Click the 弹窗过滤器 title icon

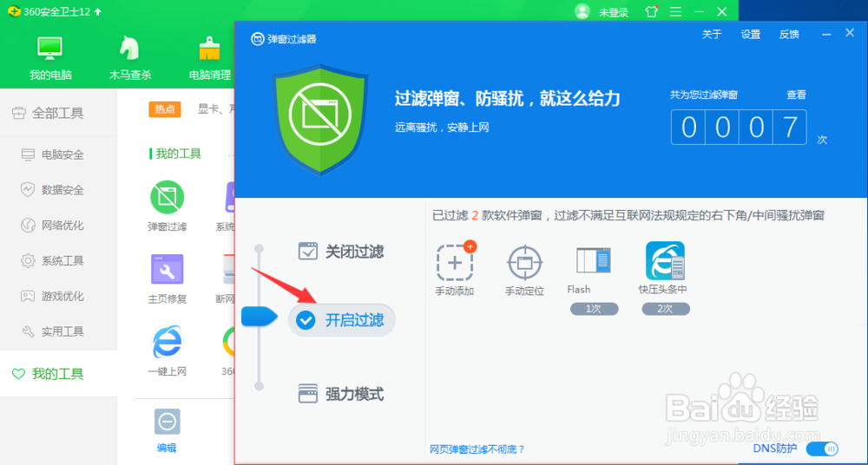258,39
